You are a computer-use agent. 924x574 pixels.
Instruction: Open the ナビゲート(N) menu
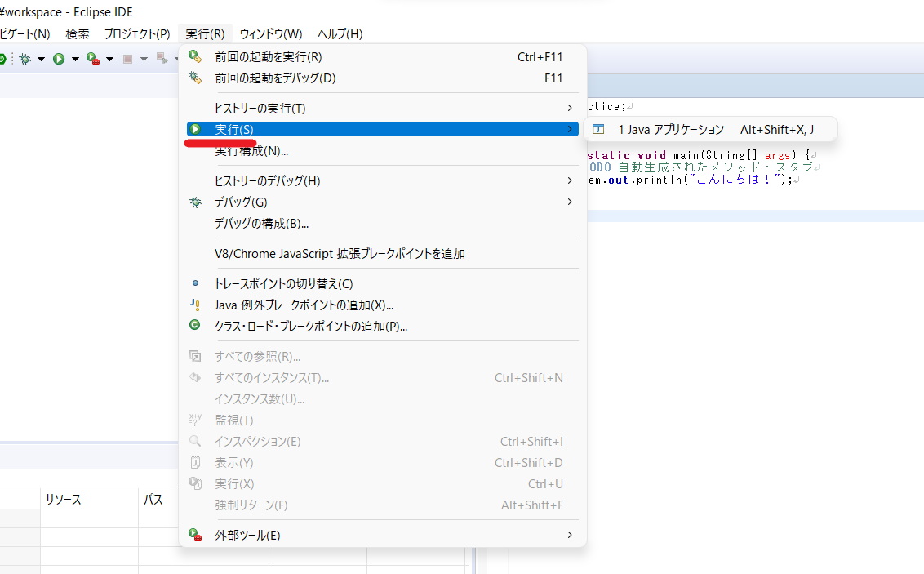coord(24,34)
